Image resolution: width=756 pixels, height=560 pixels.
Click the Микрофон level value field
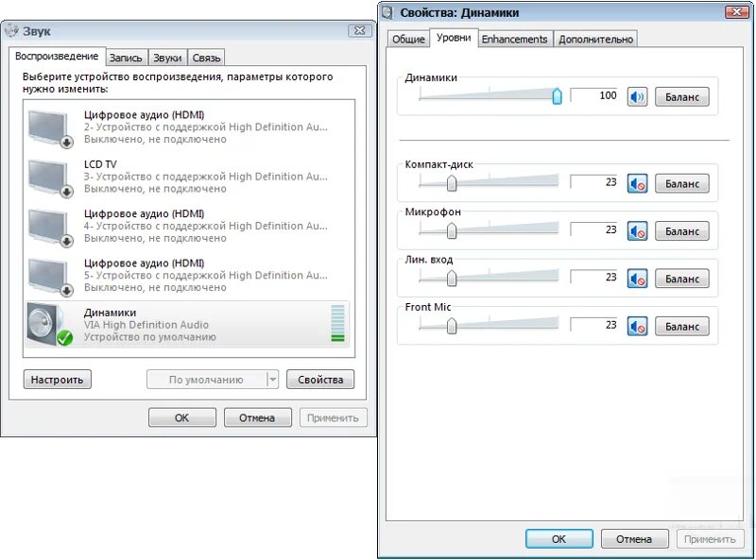pos(594,229)
